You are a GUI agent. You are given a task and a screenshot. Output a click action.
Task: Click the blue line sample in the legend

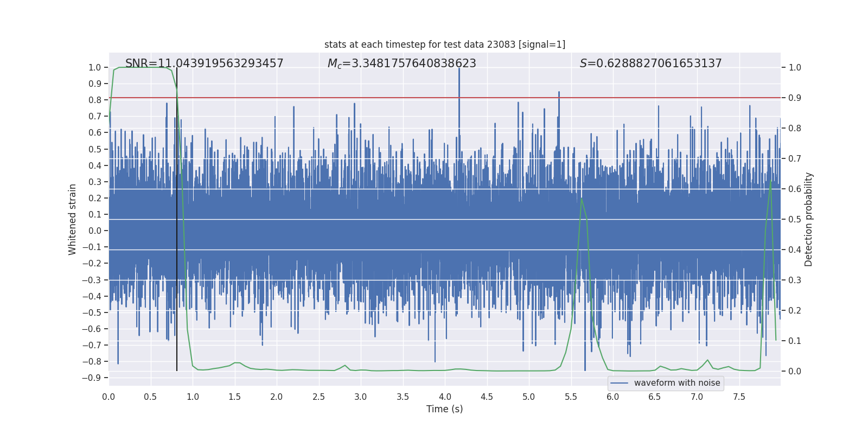[619, 383]
